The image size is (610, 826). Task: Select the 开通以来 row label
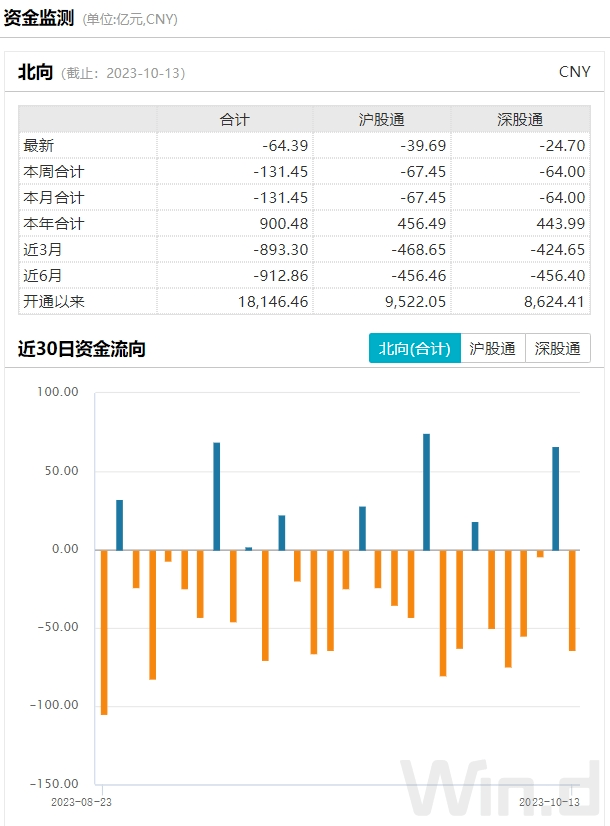(53, 301)
